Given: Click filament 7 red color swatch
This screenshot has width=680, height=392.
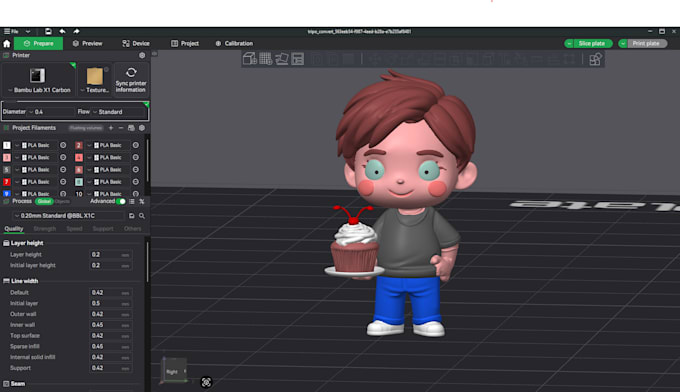Looking at the screenshot, I should pos(7,182).
